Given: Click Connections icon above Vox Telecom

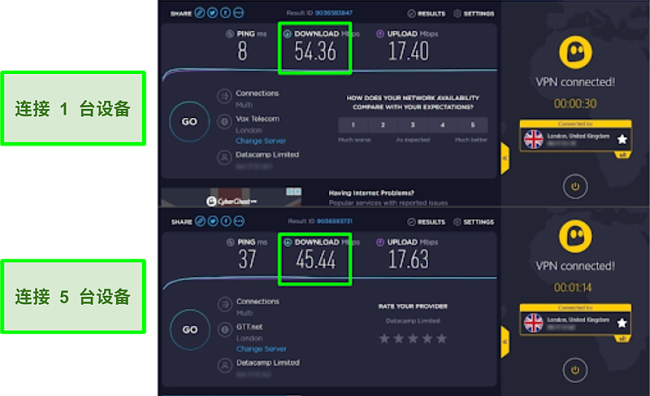Looking at the screenshot, I should pyautogui.click(x=224, y=96).
